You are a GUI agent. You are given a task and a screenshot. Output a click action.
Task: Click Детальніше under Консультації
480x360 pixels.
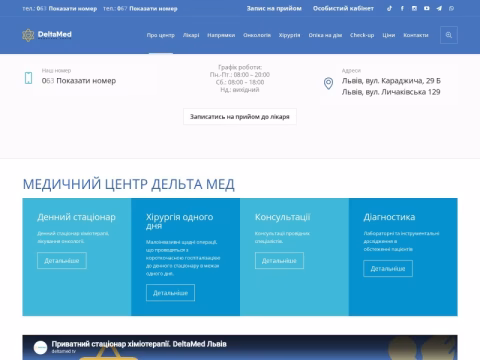coord(279,261)
